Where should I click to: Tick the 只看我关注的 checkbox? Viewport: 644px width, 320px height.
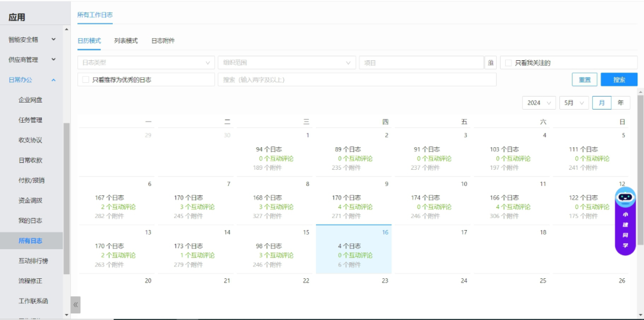tap(508, 63)
